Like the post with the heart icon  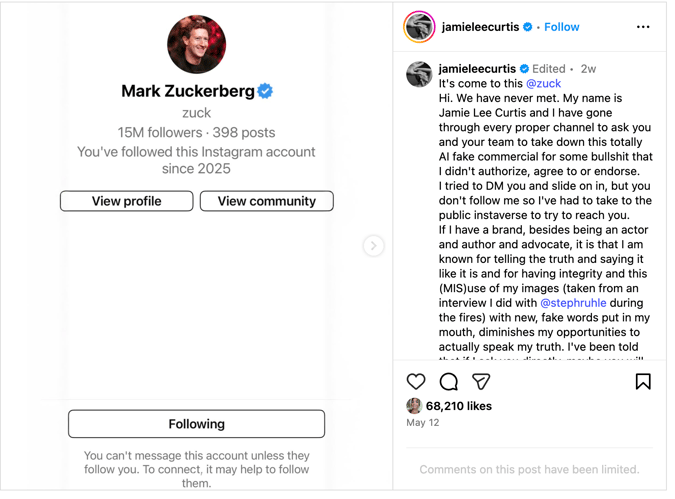pos(416,381)
